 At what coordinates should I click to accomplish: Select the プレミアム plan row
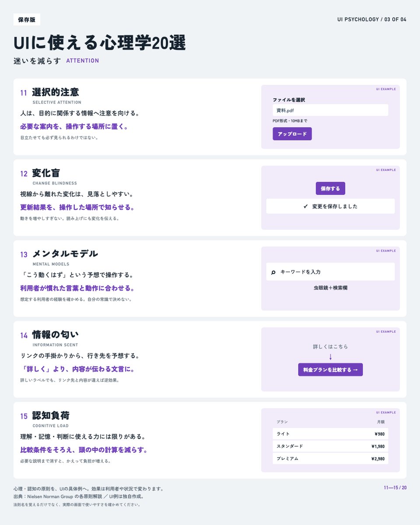coord(330,458)
